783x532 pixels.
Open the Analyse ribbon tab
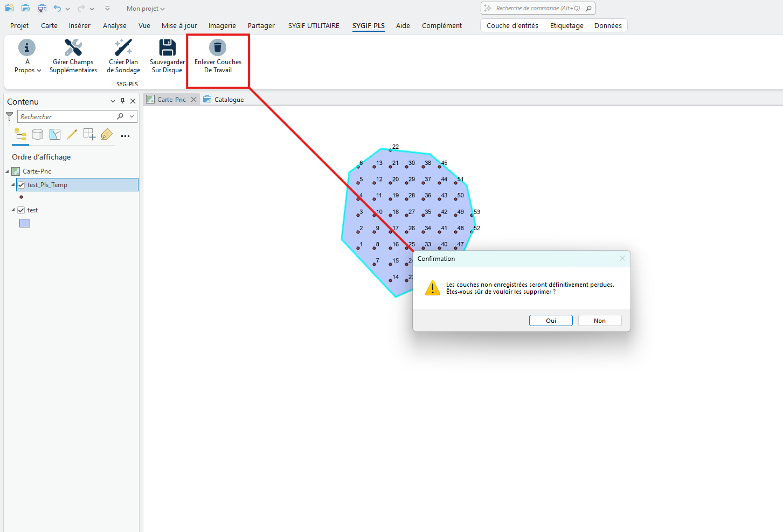click(114, 25)
